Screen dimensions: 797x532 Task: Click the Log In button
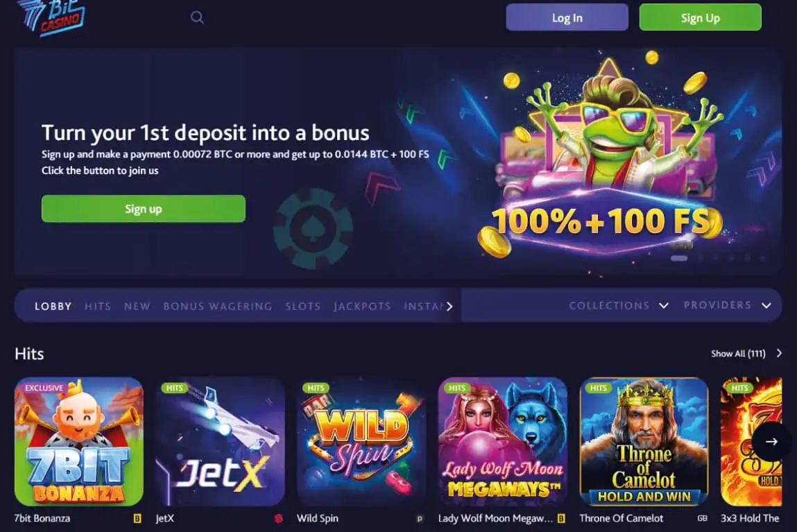coord(567,18)
